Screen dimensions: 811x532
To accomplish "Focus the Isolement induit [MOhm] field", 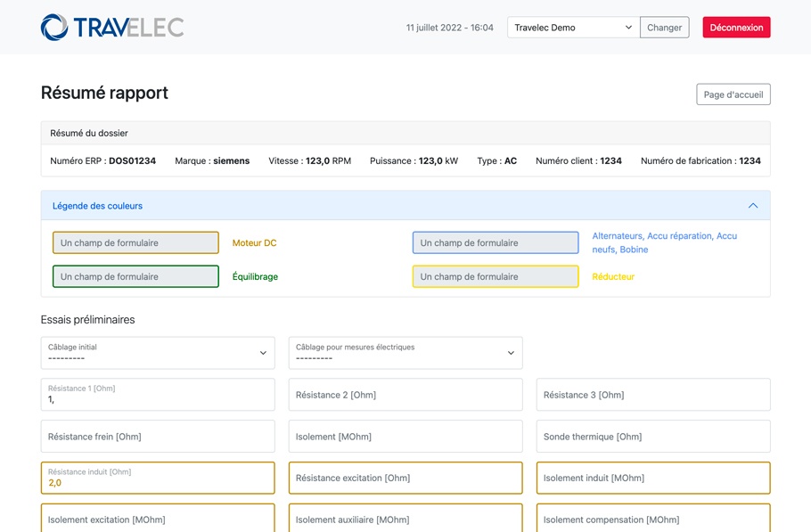I will click(x=653, y=478).
